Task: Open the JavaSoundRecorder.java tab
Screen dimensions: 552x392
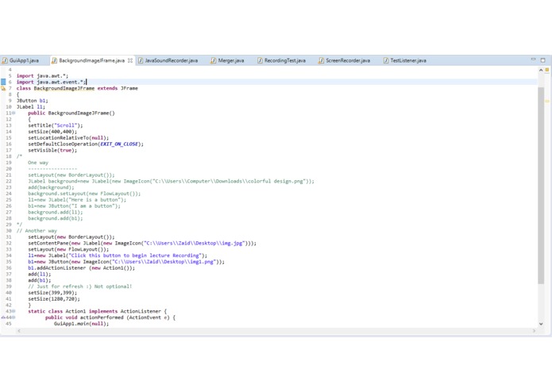Action: 171,60
